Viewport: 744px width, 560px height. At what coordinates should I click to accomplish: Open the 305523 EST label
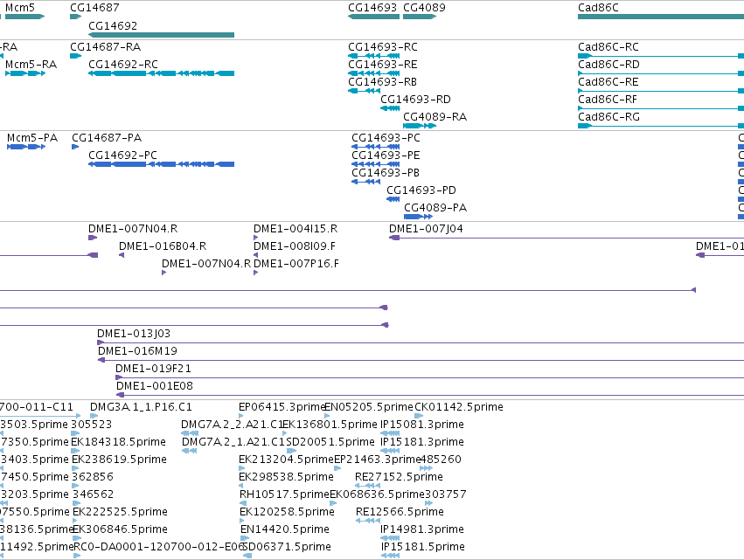[x=92, y=425]
